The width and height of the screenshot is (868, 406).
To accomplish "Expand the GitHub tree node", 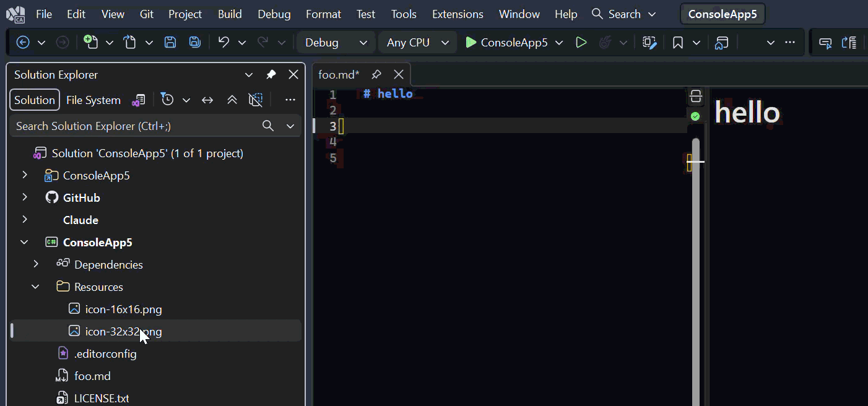I will coord(25,197).
